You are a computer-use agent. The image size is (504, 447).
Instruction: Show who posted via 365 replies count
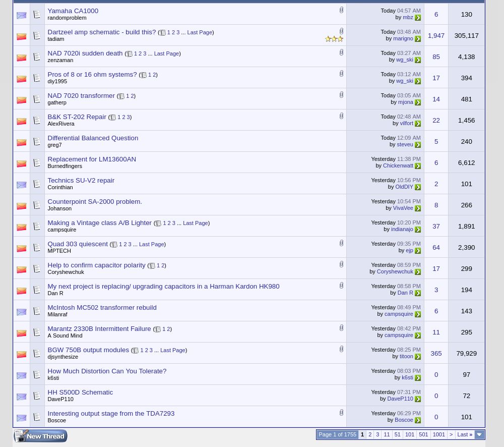tap(436, 353)
